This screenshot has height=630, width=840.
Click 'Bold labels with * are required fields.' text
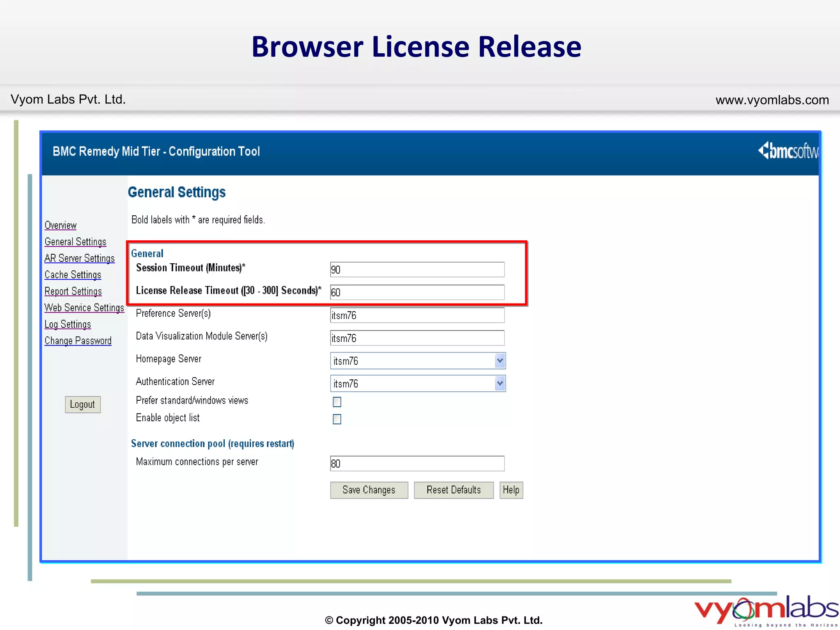(x=198, y=220)
